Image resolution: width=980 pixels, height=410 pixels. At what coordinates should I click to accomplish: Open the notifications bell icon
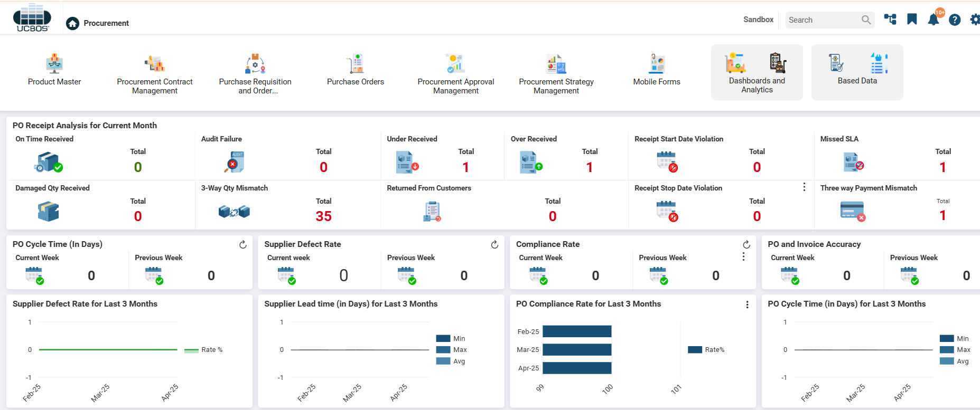point(934,20)
